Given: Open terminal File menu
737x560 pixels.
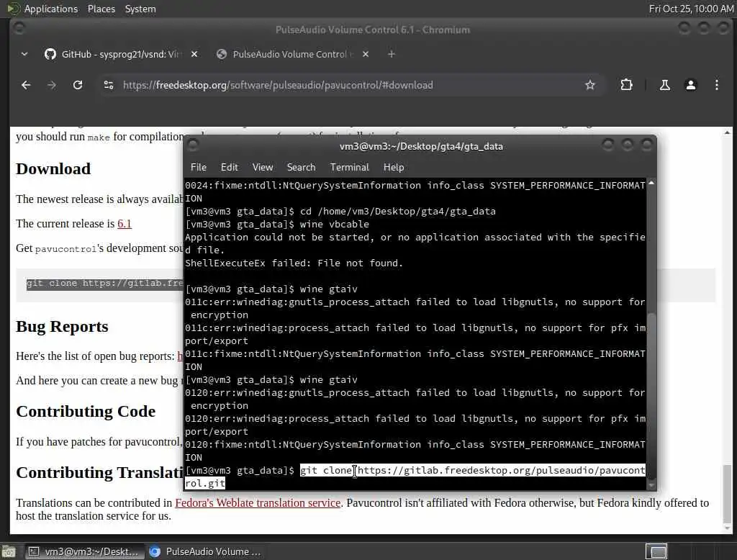Looking at the screenshot, I should tap(199, 168).
